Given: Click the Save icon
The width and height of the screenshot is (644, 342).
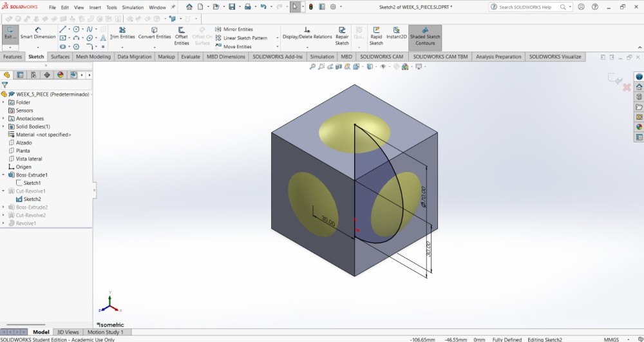Looking at the screenshot, I should [x=232, y=6].
